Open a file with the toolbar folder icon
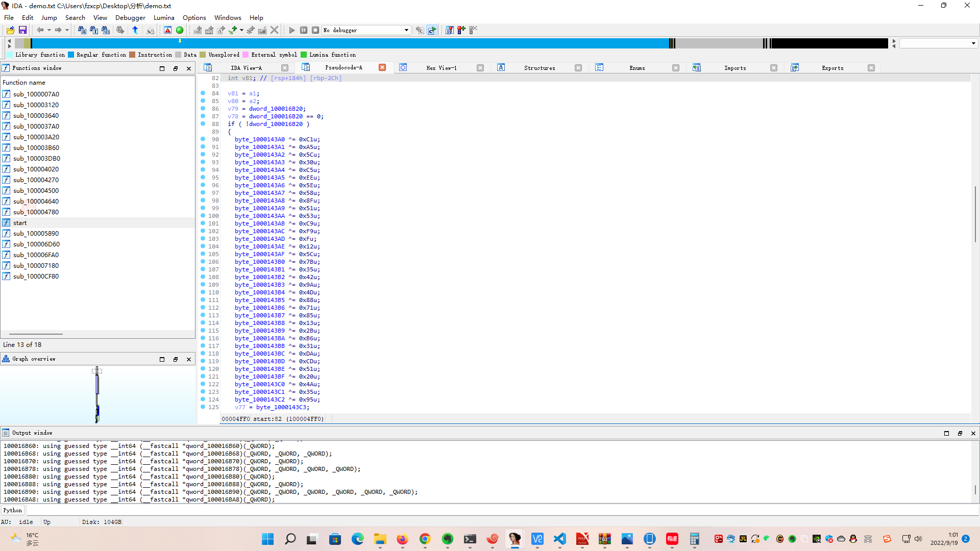The width and height of the screenshot is (980, 551). 10,30
